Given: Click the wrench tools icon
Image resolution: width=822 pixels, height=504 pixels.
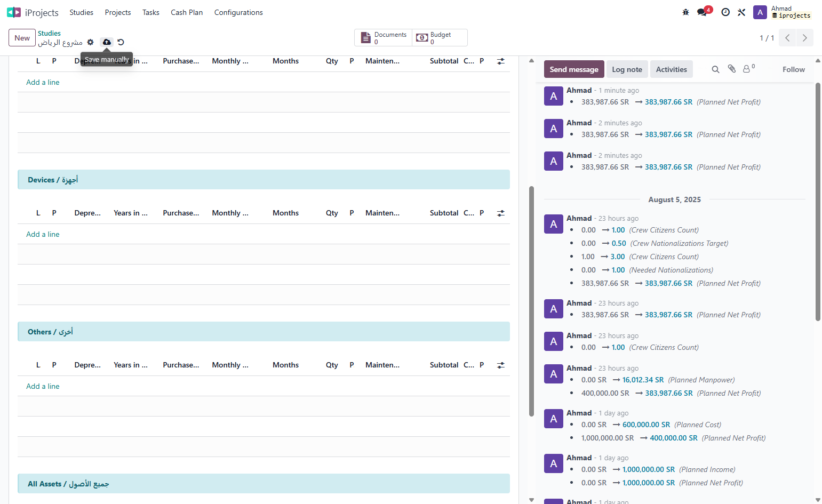Looking at the screenshot, I should [741, 12].
